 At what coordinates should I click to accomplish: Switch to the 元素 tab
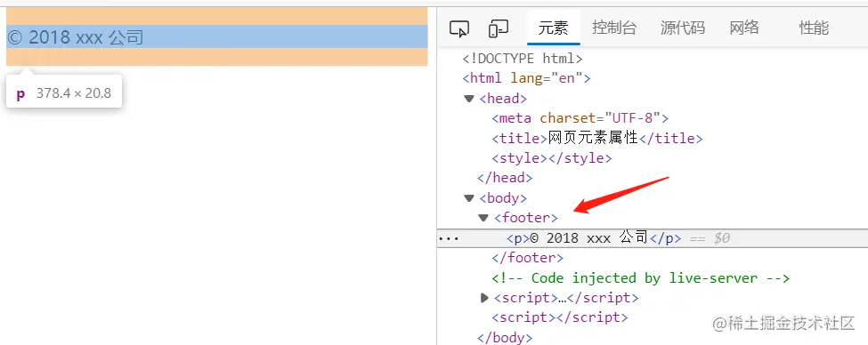[553, 28]
